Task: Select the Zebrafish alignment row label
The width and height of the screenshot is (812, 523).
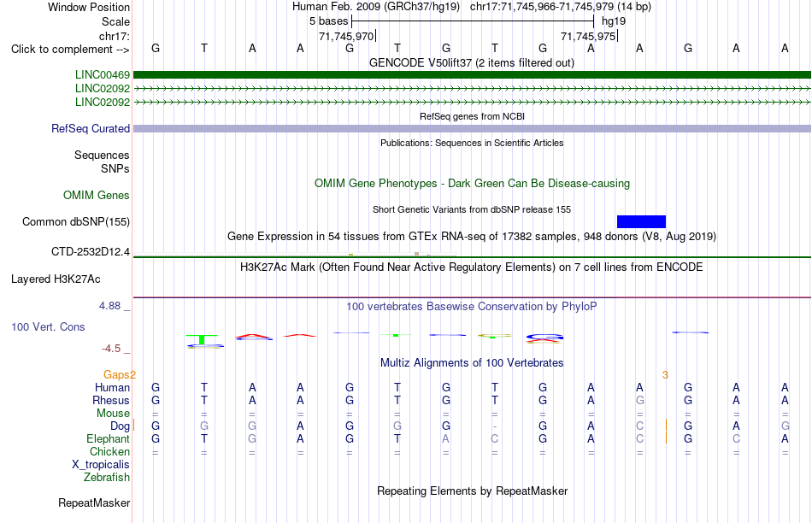Action: click(x=107, y=478)
